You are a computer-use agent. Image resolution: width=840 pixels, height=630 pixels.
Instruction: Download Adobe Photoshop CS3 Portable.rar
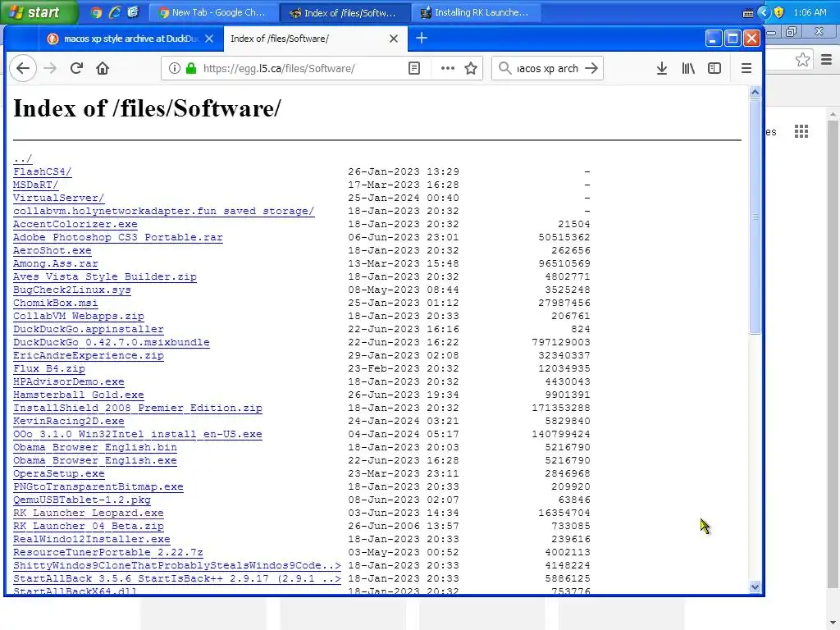118,237
